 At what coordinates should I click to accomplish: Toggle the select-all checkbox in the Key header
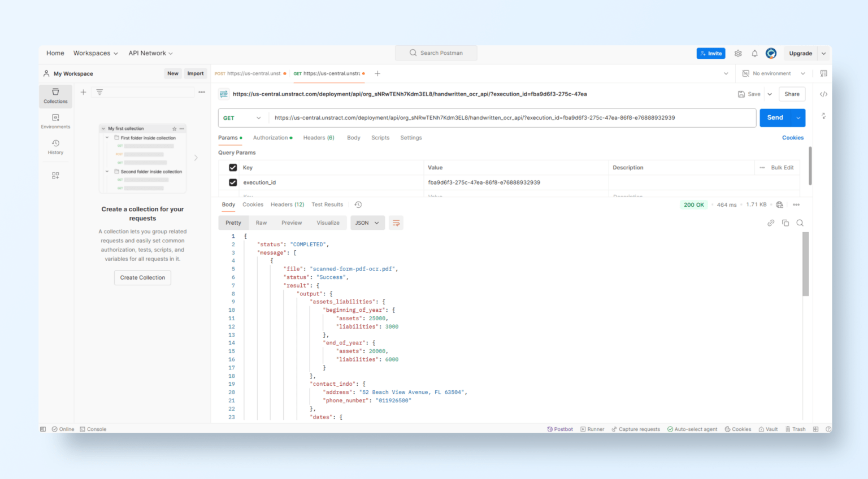[x=233, y=167]
